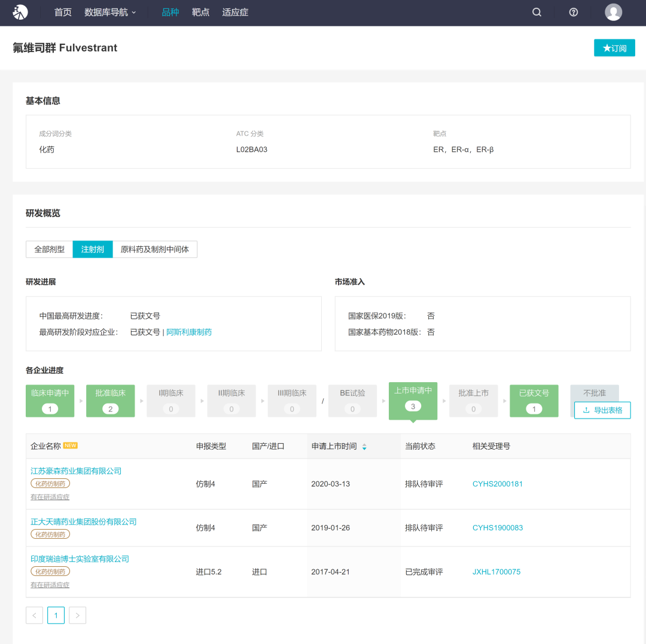The width and height of the screenshot is (646, 644).
Task: Select the BE试验 stage box
Action: (353, 401)
